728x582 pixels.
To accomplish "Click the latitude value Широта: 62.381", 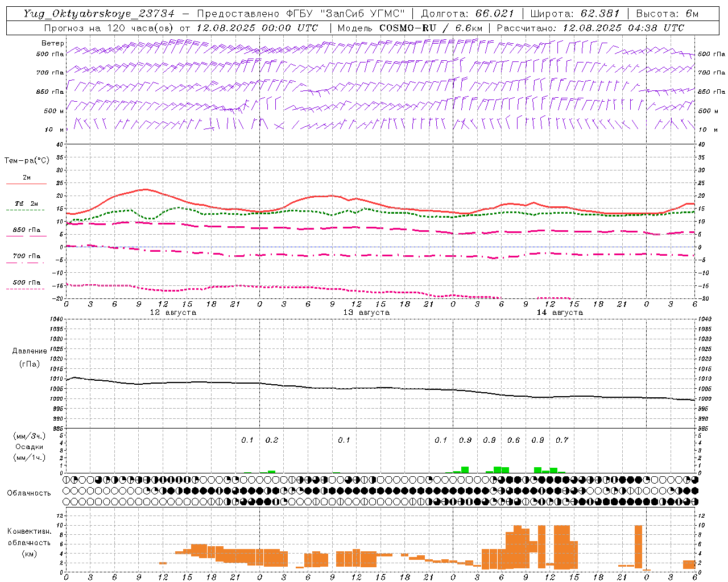I will (x=575, y=14).
